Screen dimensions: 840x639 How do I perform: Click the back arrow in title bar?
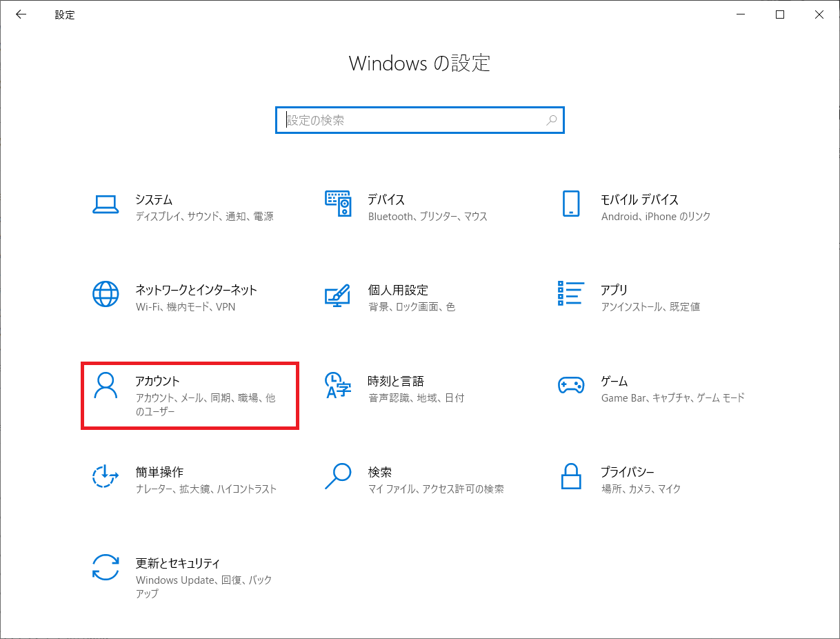pyautogui.click(x=21, y=14)
